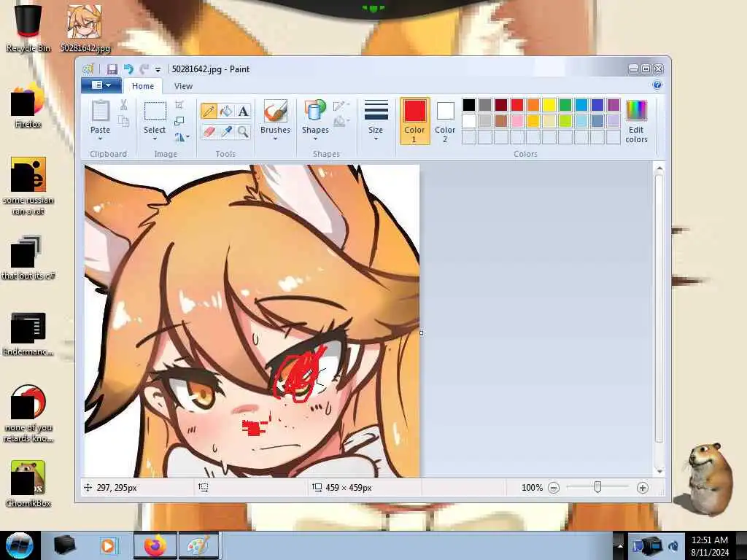747x560 pixels.
Task: Pick the pink color swatch in second row
Action: 517,121
